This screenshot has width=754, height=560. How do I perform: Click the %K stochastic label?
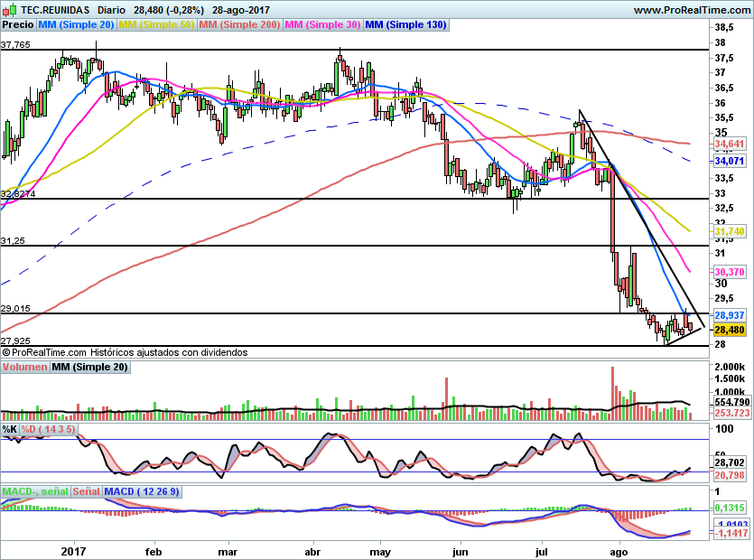(x=10, y=429)
